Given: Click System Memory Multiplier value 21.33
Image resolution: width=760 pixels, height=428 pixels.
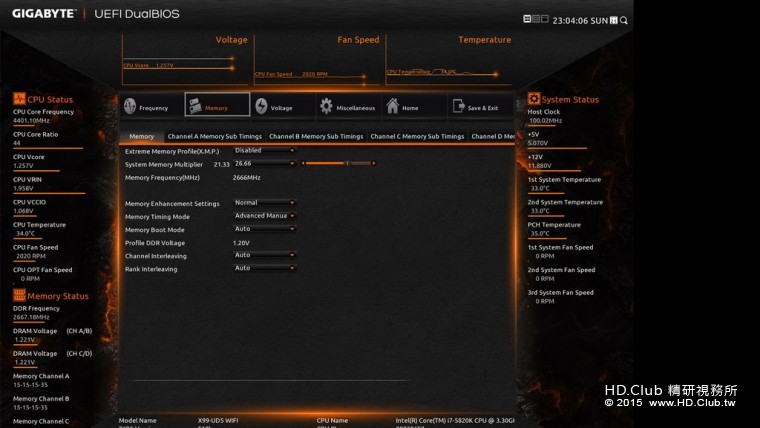Looking at the screenshot, I should 222,164.
